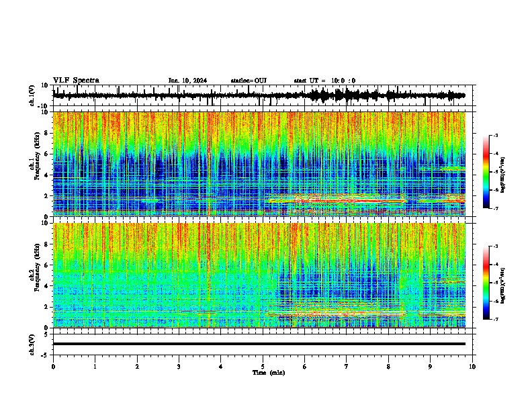Click the "5" tick on ch.3(V) axis
Viewport: 532px width, 411px height.
click(46, 334)
